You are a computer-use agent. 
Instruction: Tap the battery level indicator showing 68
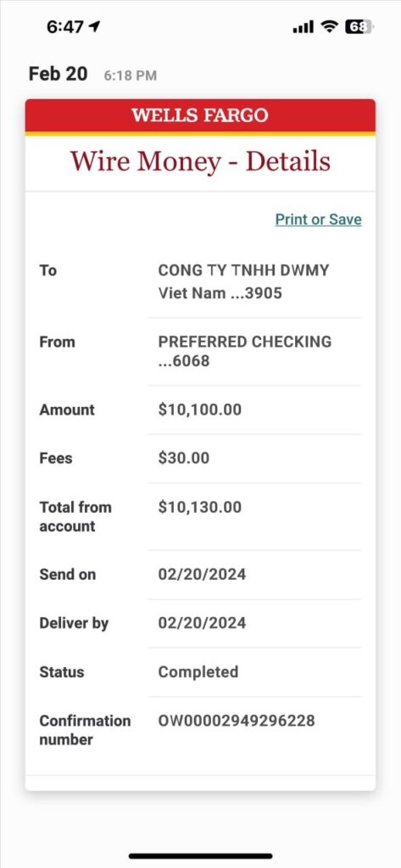[x=359, y=26]
